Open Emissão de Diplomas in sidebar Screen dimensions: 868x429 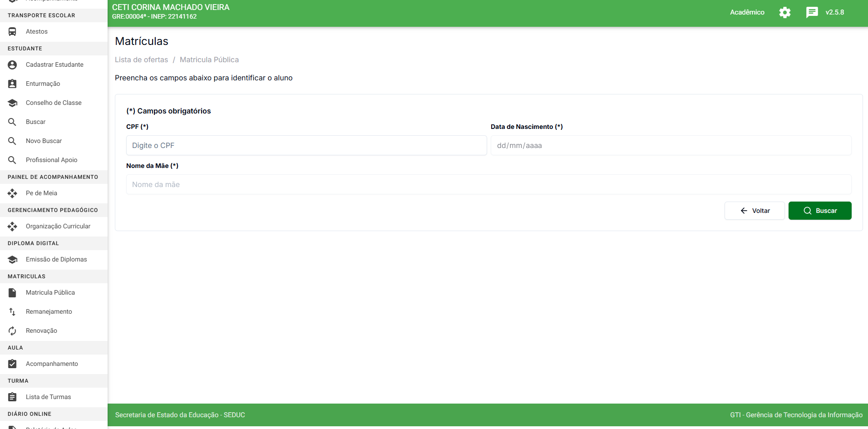(56, 260)
